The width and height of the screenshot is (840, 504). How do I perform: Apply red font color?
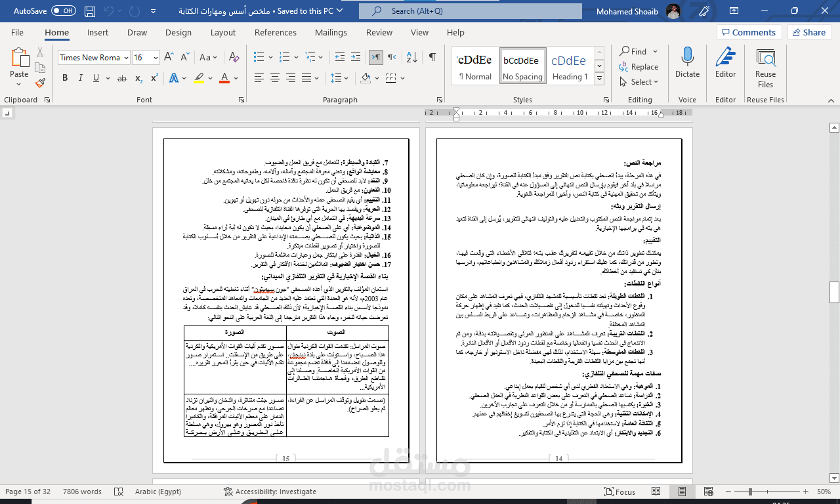[224, 77]
